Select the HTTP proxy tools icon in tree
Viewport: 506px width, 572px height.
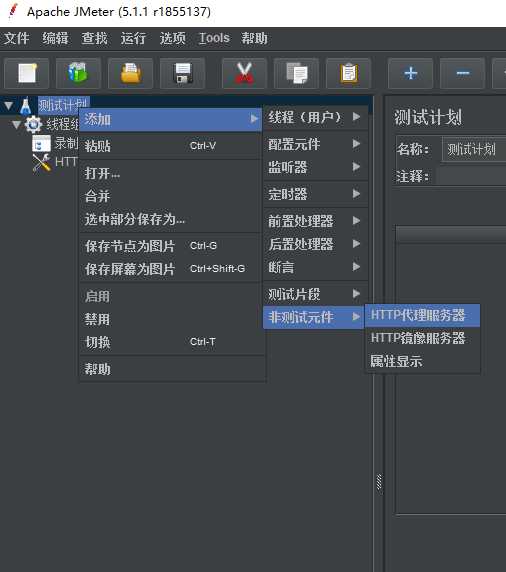(x=42, y=162)
